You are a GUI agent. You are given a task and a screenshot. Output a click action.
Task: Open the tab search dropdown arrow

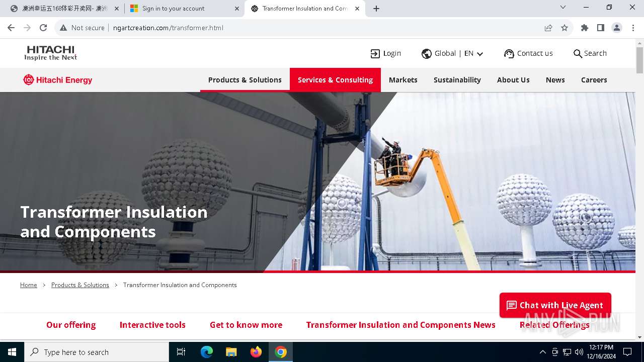563,7
